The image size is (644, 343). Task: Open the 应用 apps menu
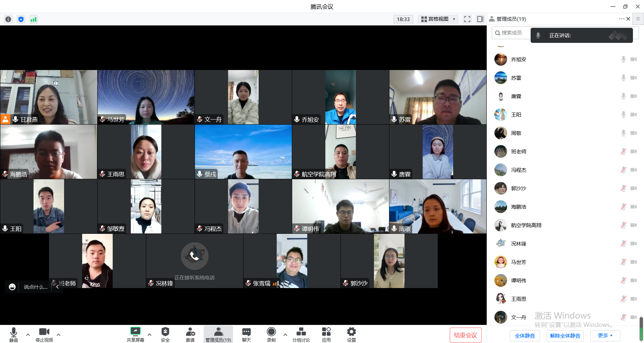coord(326,334)
